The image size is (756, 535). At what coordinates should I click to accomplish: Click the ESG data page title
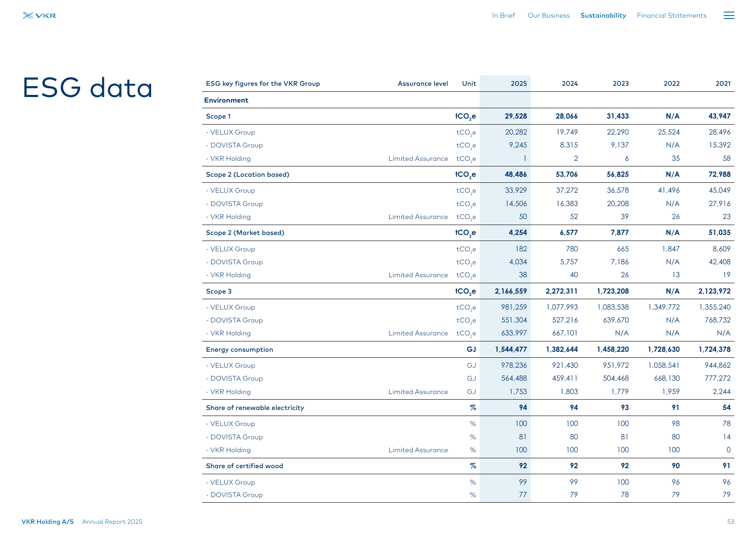click(87, 88)
